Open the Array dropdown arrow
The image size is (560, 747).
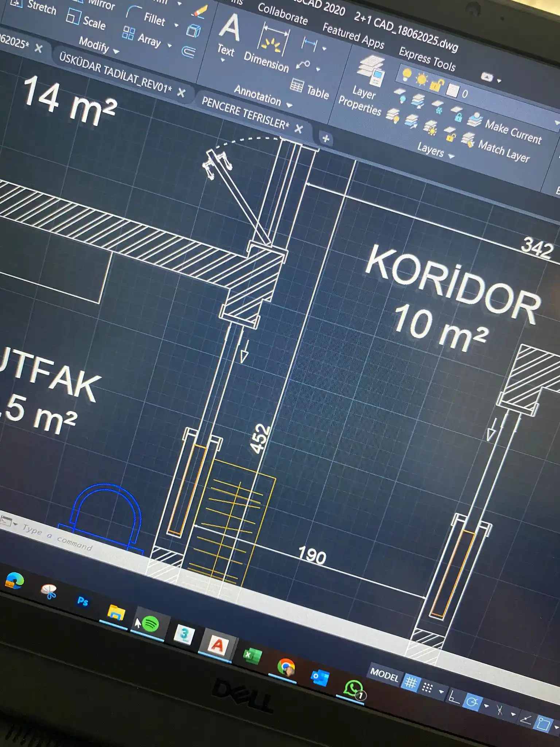pyautogui.click(x=170, y=46)
